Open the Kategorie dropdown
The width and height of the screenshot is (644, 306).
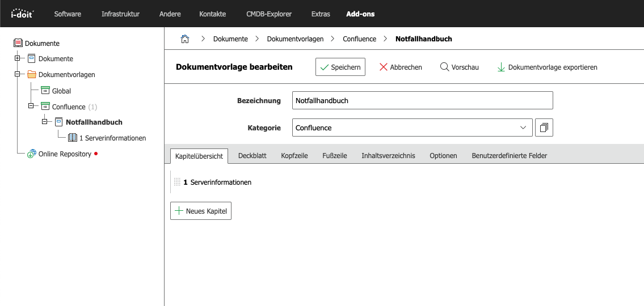413,128
